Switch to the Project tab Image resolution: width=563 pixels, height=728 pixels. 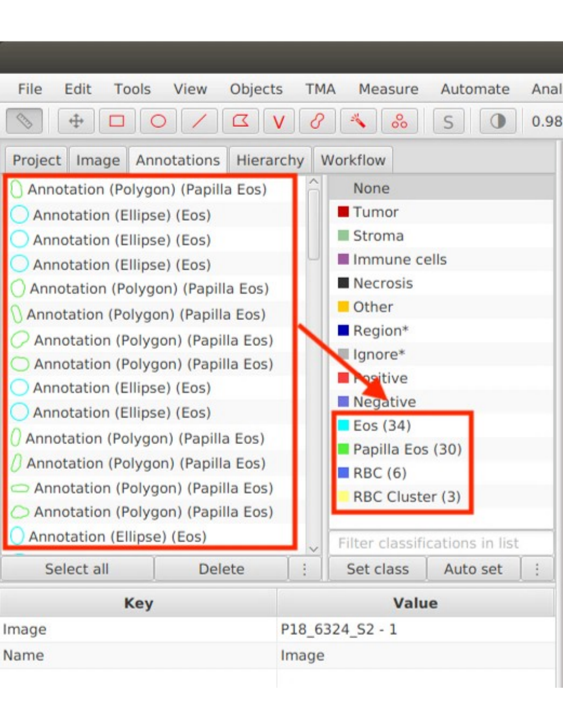[36, 160]
